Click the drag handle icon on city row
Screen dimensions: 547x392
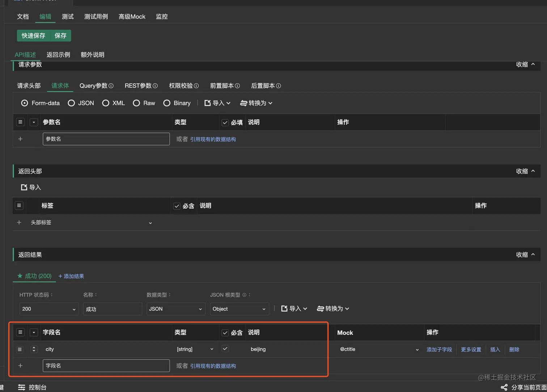pyautogui.click(x=20, y=349)
